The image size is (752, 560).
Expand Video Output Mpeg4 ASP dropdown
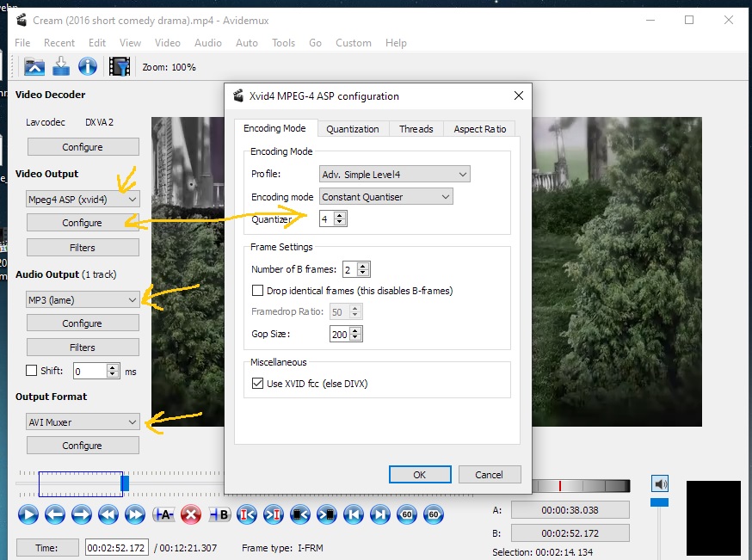pyautogui.click(x=83, y=200)
